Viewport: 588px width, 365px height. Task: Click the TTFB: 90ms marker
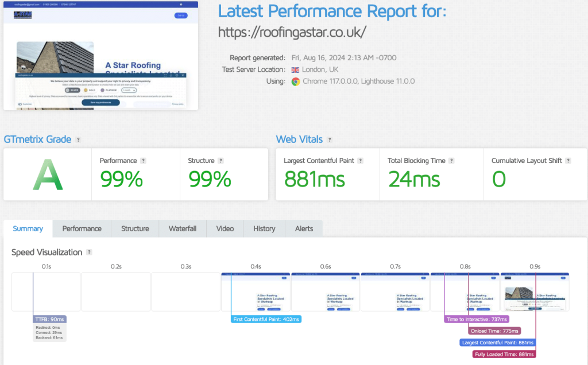pos(49,319)
